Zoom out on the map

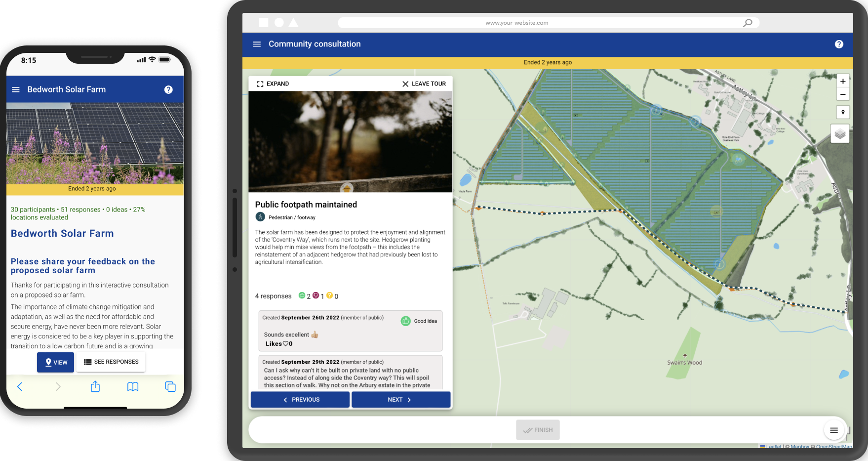click(x=843, y=94)
